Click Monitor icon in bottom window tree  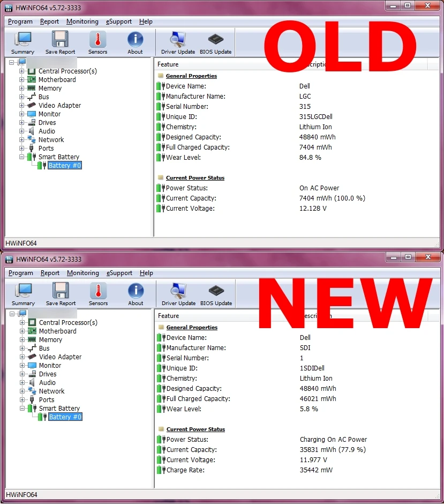(x=32, y=366)
